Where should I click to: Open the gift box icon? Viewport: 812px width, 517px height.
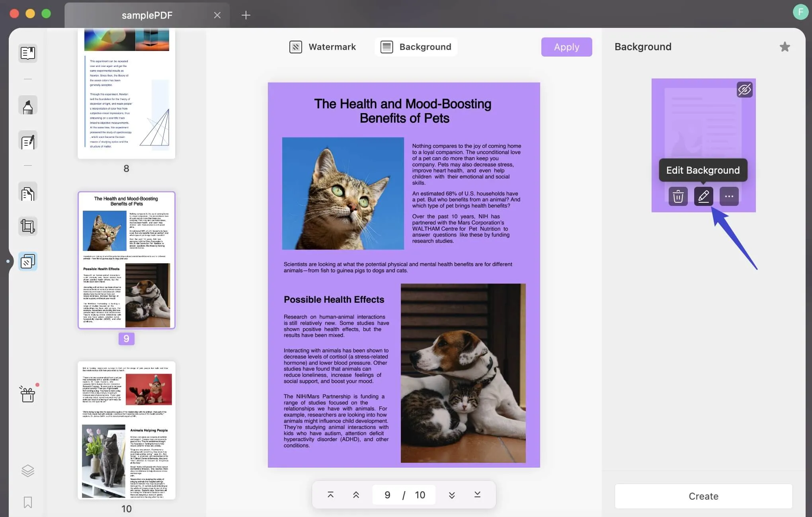(x=28, y=394)
